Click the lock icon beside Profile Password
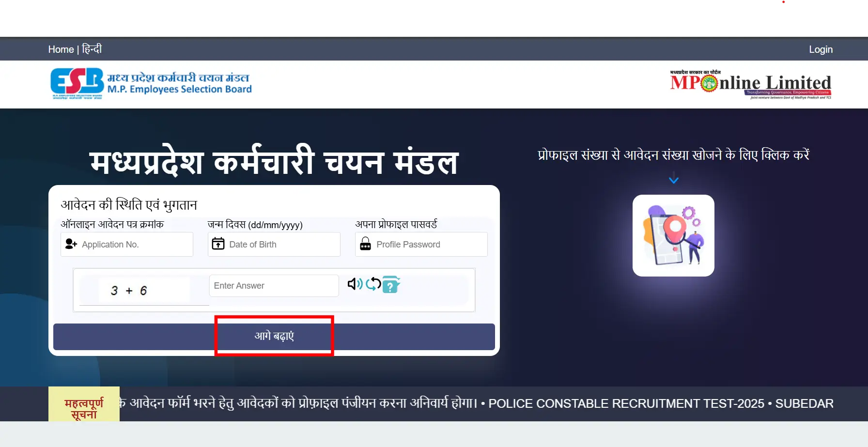This screenshot has height=447, width=868. pos(366,244)
